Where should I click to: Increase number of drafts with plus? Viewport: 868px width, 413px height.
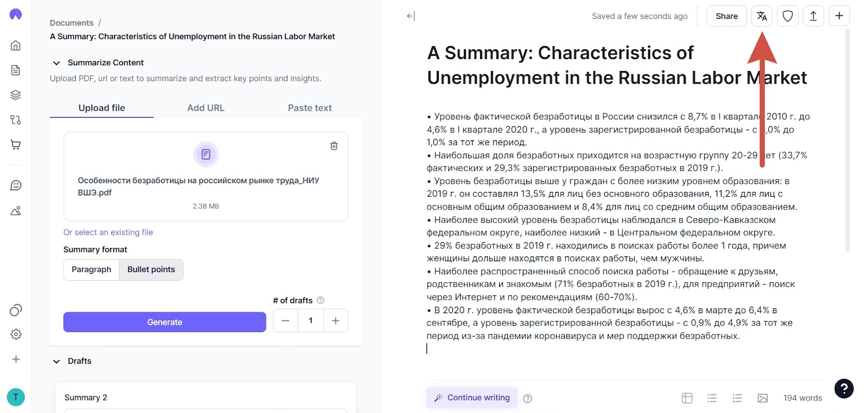tap(336, 321)
